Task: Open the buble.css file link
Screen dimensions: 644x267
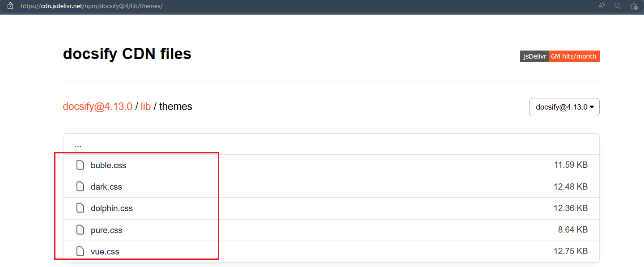Action: pyautogui.click(x=108, y=165)
